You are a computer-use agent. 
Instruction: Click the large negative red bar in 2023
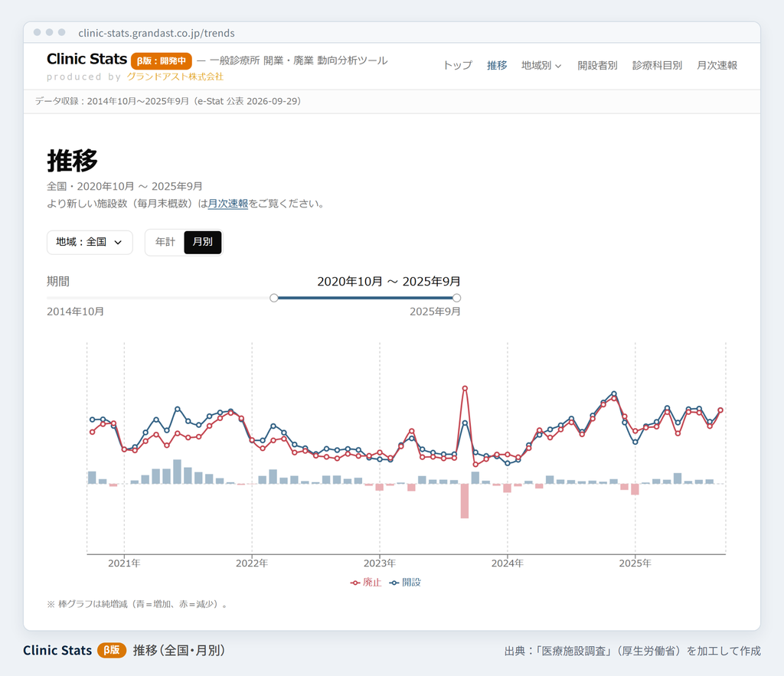coord(465,501)
